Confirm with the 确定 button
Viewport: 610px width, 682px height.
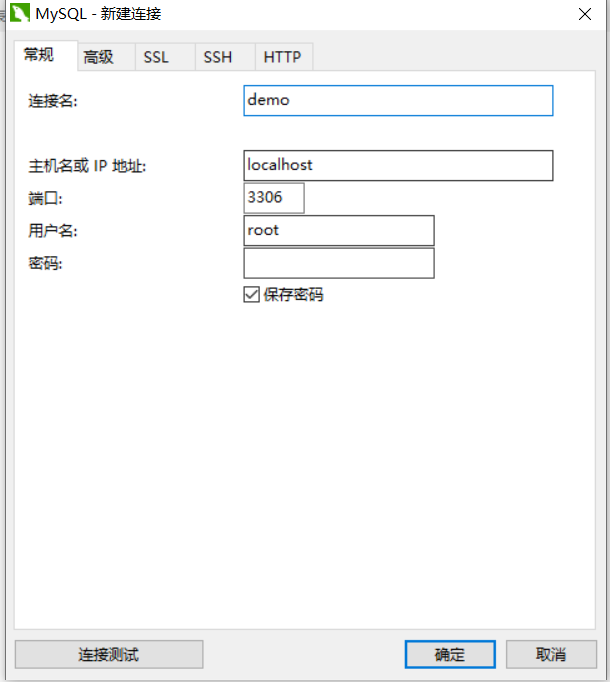[450, 654]
